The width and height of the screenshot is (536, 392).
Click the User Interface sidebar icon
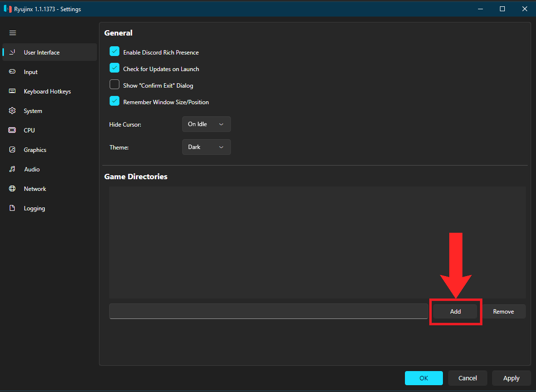[x=12, y=52]
